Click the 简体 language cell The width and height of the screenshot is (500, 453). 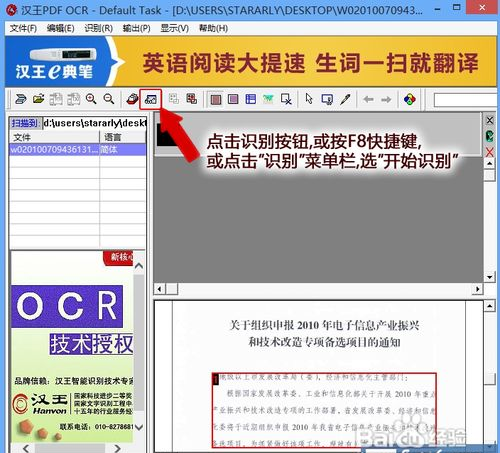point(123,149)
